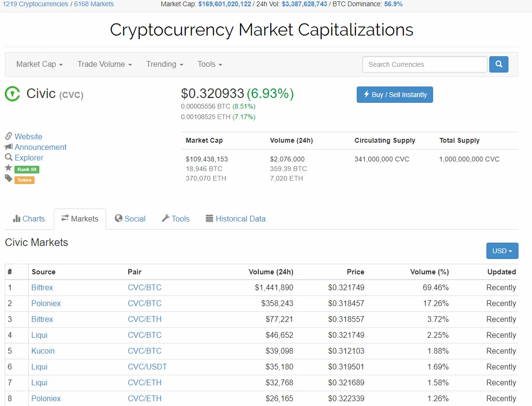Open Liqui source in row 6
This screenshot has width=532, height=406.
pyautogui.click(x=39, y=367)
